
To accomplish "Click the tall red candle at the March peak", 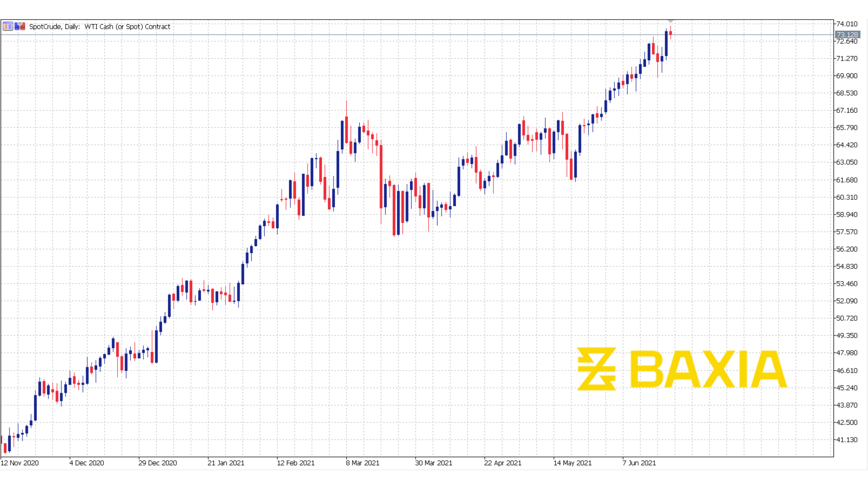I will pos(346,130).
